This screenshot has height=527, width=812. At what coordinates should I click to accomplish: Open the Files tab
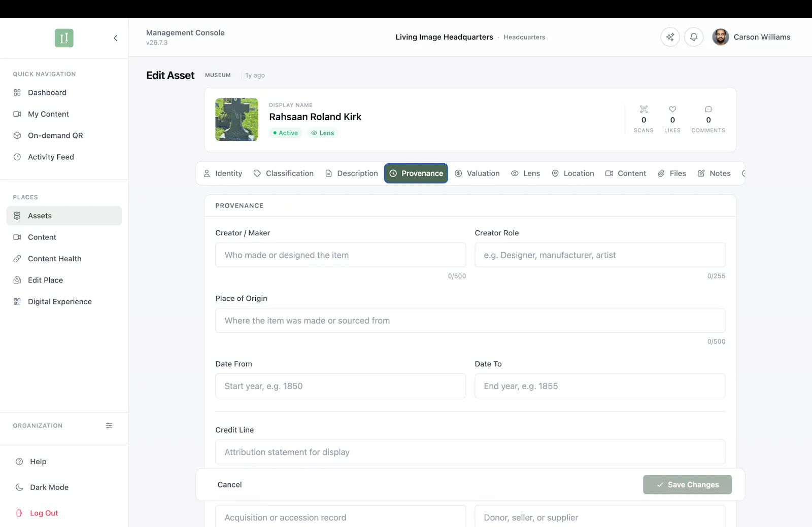(672, 173)
